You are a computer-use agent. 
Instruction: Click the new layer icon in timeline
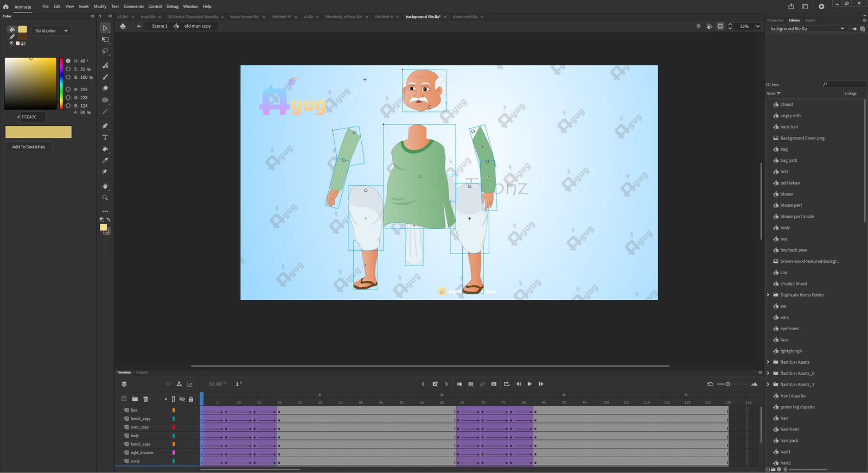pyautogui.click(x=124, y=399)
